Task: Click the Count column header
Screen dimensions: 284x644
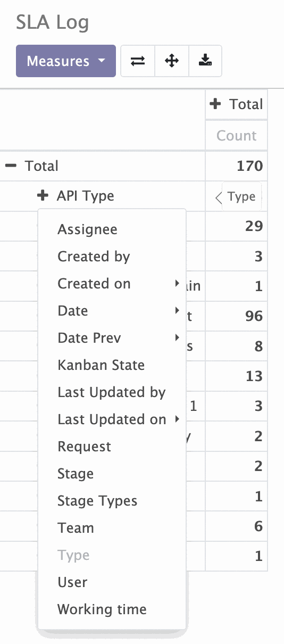Action: (236, 136)
